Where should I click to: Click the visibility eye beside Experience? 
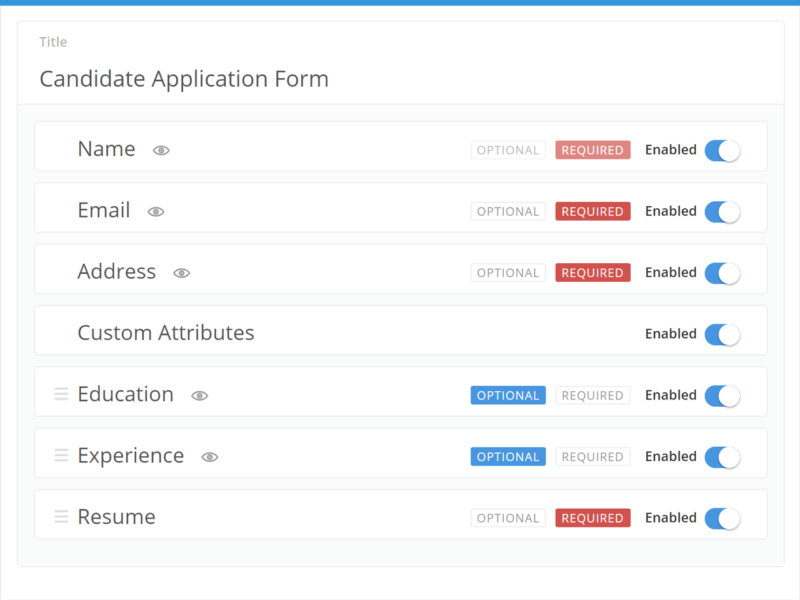click(210, 456)
